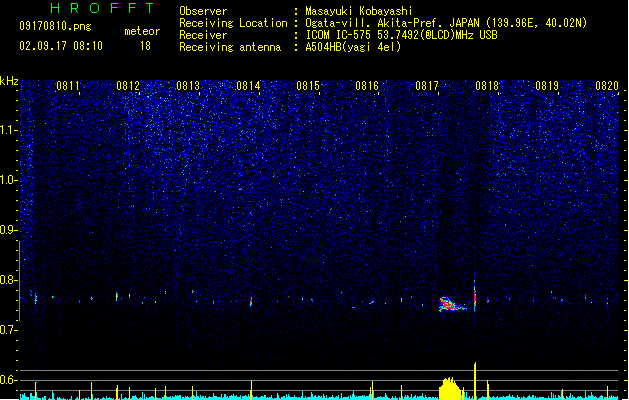Click the 0.8 kHz axis label
This screenshot has width=629, height=400.
click(9, 280)
